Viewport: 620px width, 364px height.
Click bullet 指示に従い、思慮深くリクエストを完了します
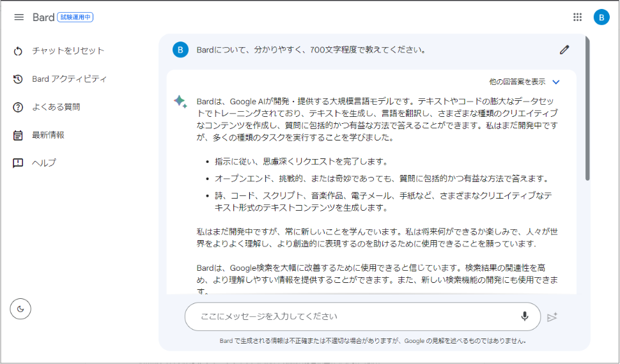[x=302, y=162]
